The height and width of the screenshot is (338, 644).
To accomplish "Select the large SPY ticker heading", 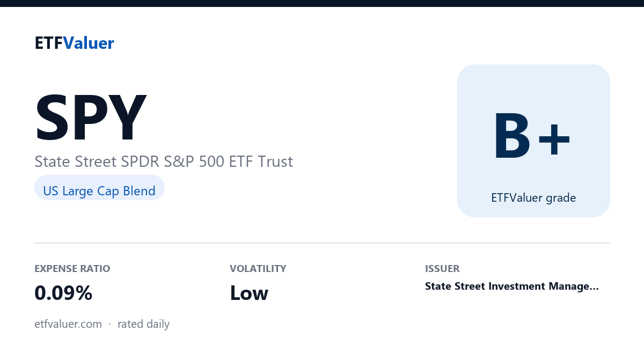I will coord(90,118).
